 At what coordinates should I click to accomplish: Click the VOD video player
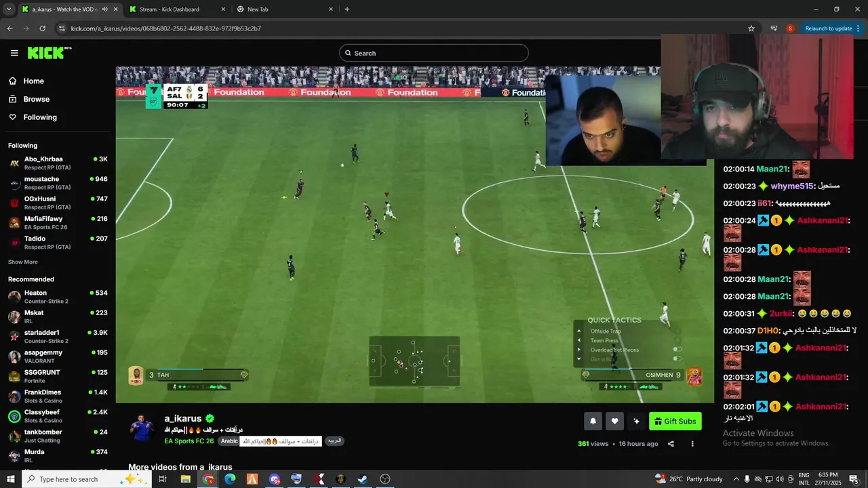tap(414, 235)
